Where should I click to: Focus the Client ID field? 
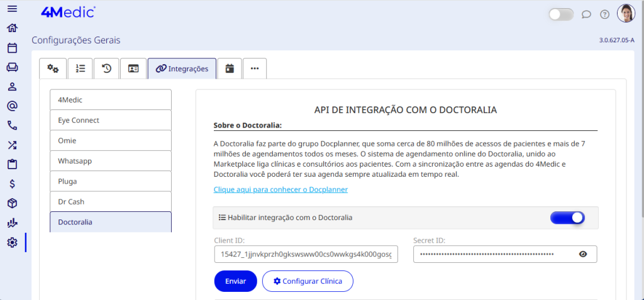click(306, 254)
